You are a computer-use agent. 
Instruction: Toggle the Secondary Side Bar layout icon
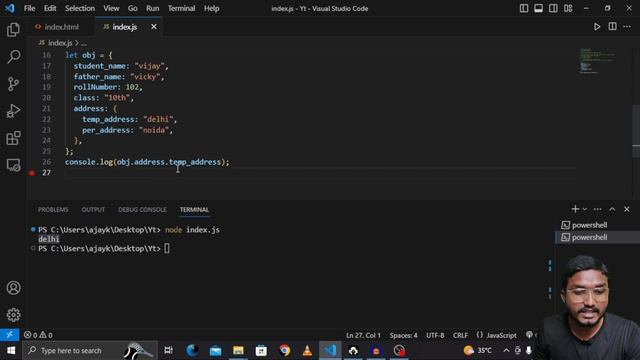[553, 8]
